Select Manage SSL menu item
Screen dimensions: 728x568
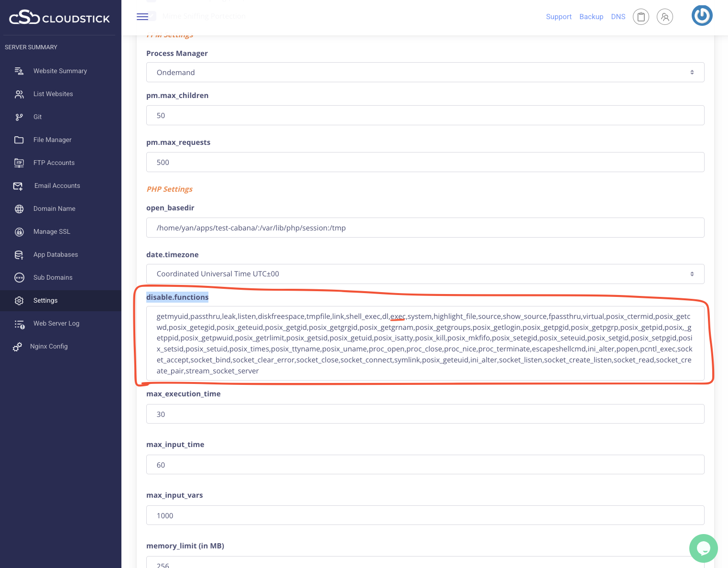pyautogui.click(x=52, y=232)
